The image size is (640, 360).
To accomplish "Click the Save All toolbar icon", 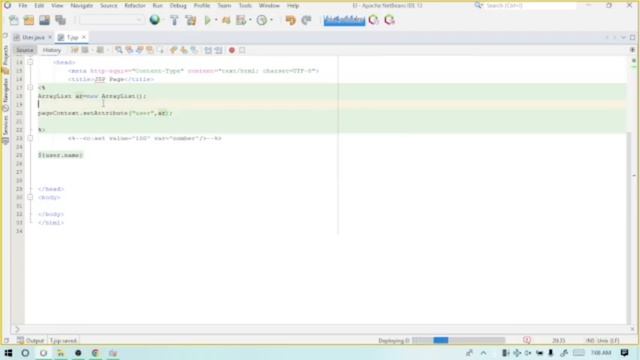I will pyautogui.click(x=60, y=20).
